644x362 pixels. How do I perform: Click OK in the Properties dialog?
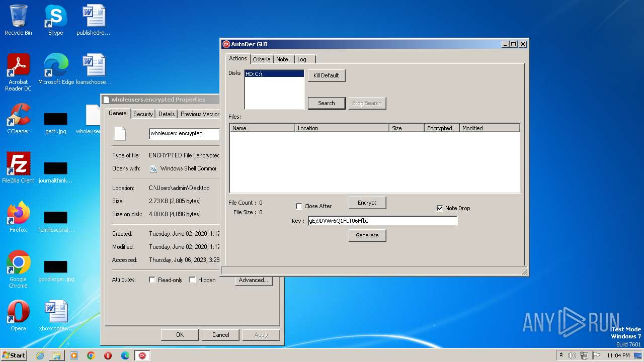(x=180, y=335)
